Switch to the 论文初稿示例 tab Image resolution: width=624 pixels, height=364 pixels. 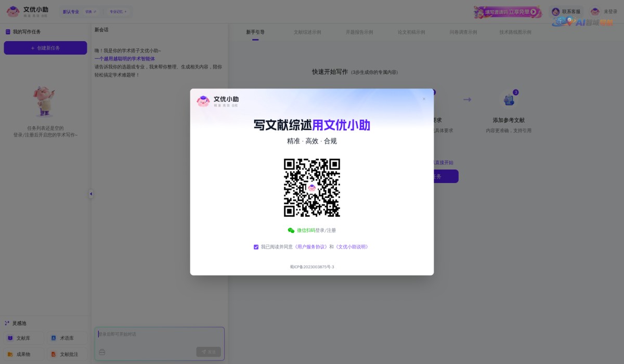411,32
